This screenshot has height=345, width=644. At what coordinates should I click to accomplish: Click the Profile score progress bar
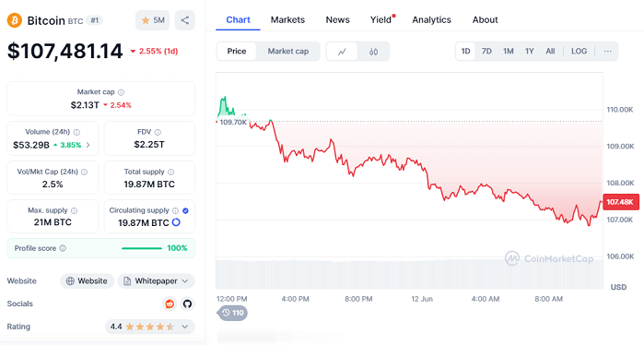(142, 248)
